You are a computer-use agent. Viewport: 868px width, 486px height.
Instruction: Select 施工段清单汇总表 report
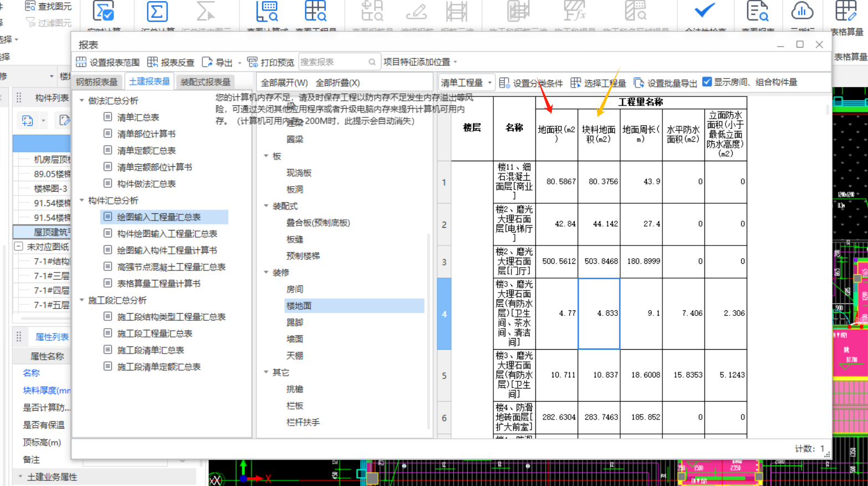click(150, 350)
